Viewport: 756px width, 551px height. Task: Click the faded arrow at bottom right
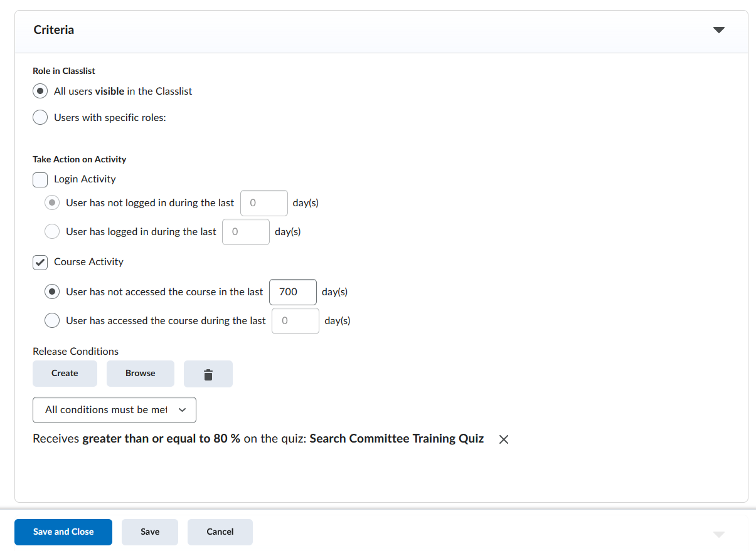click(x=719, y=534)
